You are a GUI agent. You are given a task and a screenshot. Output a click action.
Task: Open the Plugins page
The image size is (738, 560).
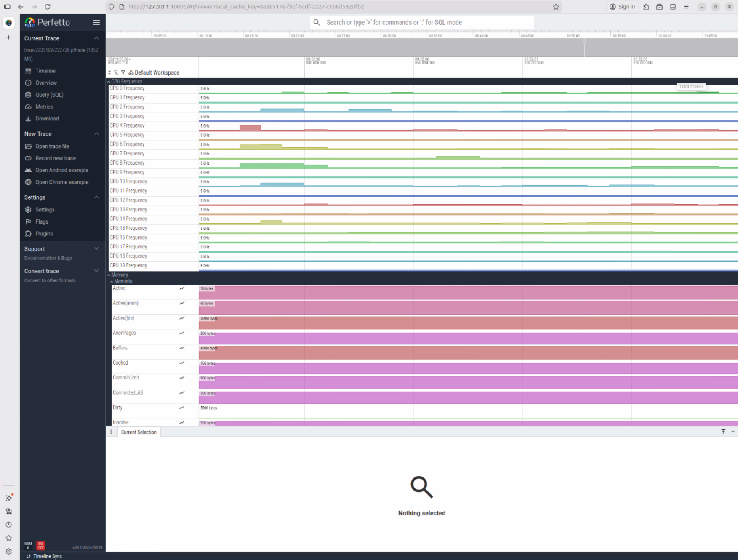tap(44, 234)
